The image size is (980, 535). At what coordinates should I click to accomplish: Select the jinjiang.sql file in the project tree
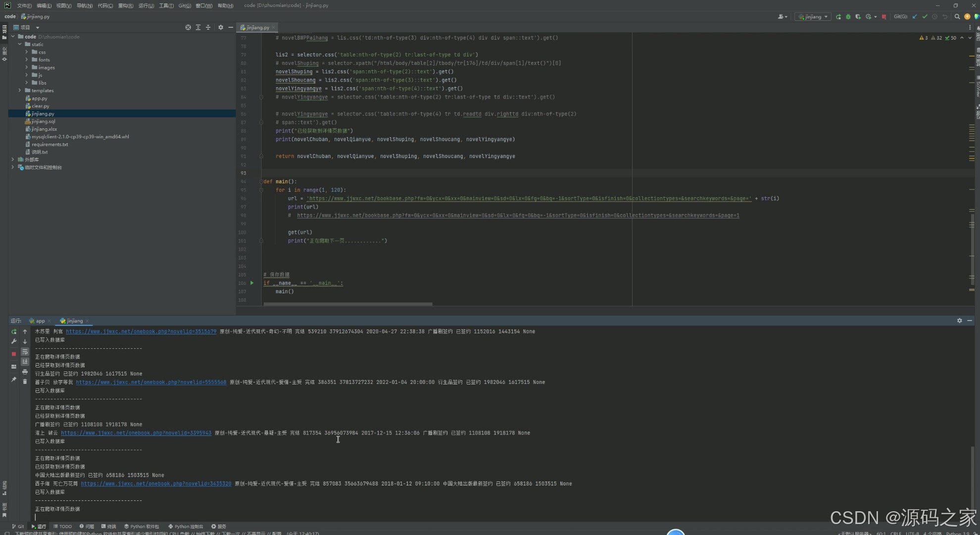[x=43, y=121]
